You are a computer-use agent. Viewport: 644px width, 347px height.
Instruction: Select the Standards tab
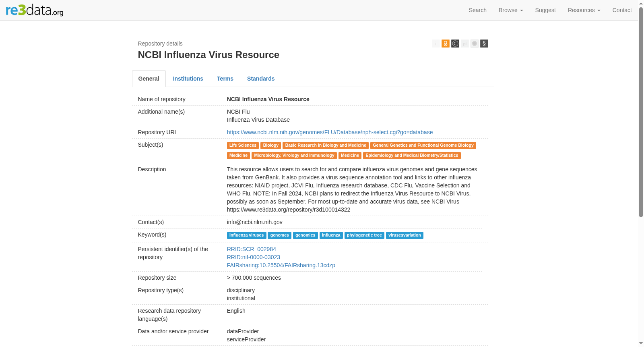(261, 79)
